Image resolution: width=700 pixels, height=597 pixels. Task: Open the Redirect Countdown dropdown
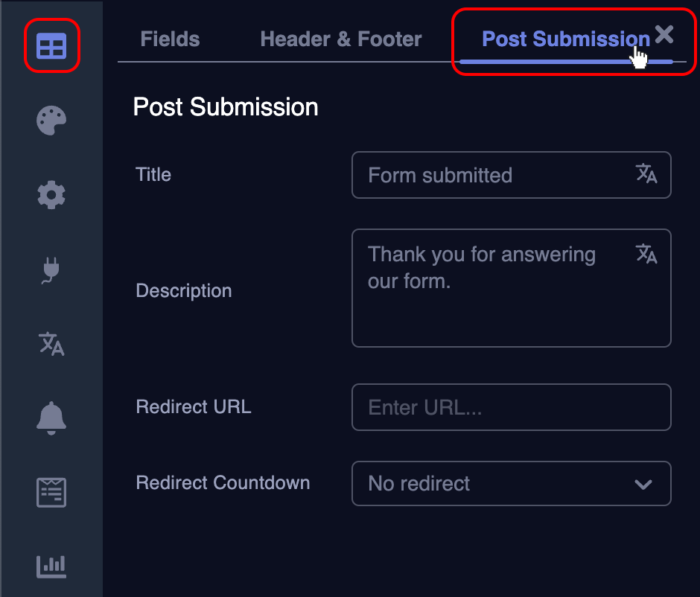coord(511,483)
